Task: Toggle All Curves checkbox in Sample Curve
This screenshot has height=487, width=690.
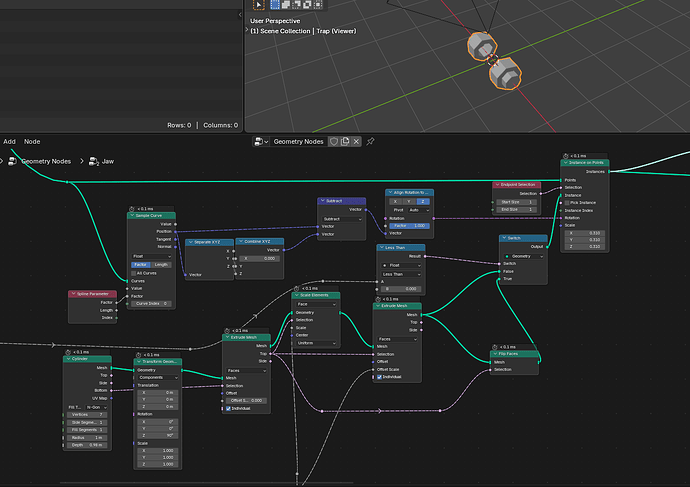Action: (134, 273)
